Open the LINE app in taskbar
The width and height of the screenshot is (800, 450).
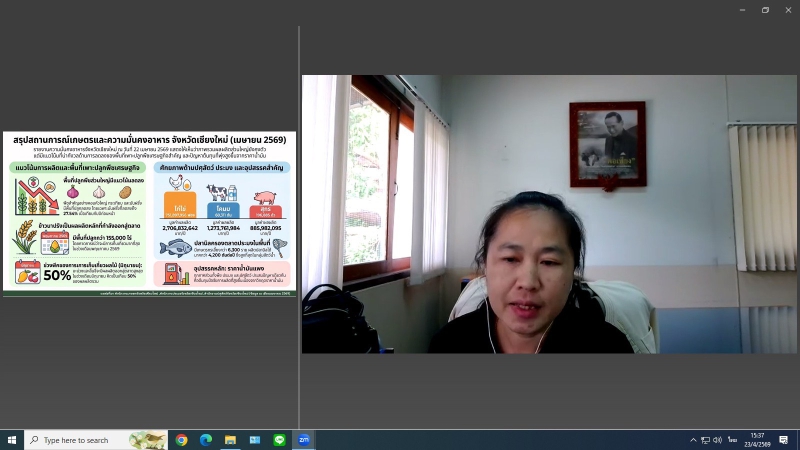(x=279, y=440)
